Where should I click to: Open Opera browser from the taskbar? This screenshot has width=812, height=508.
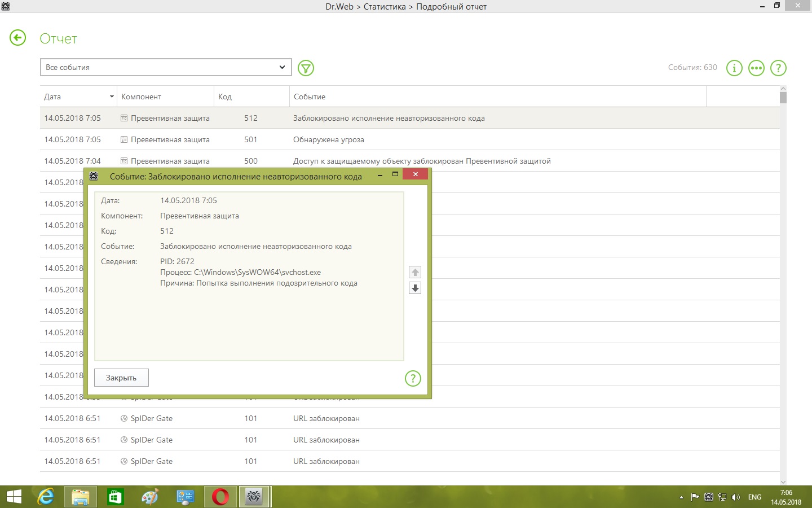pos(220,497)
